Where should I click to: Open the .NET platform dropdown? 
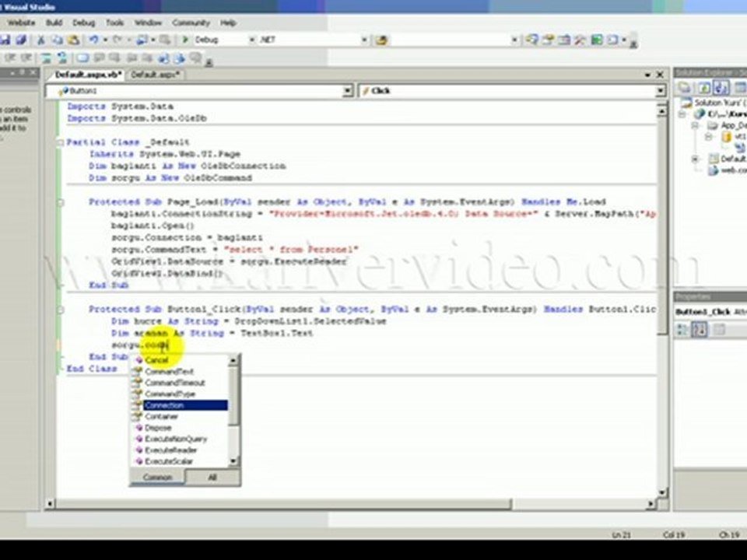364,40
